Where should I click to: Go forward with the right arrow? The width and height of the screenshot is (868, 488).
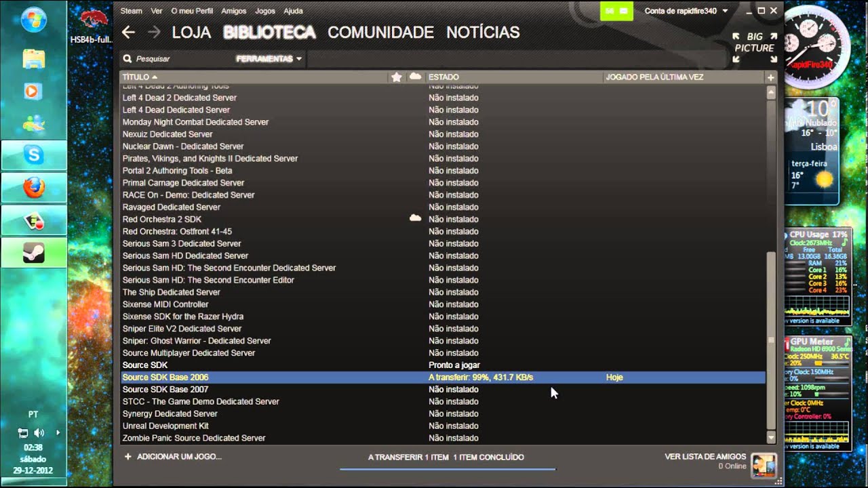154,32
